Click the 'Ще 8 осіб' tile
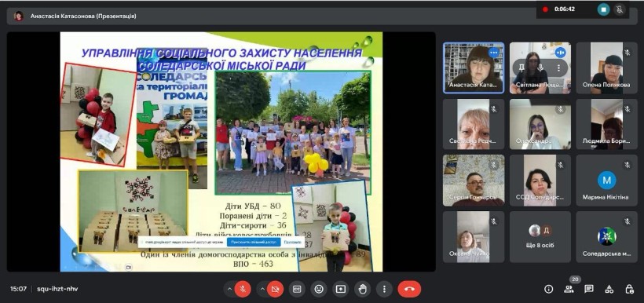This screenshot has height=303, width=644. (540, 237)
